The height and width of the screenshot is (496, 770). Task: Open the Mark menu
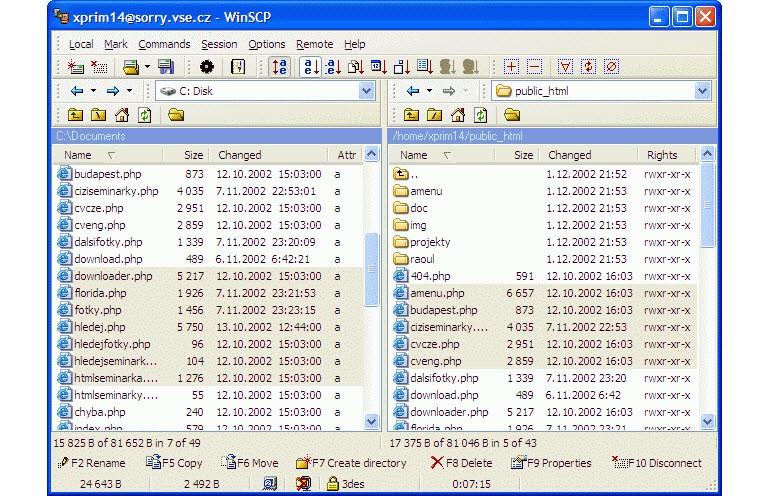tap(116, 44)
